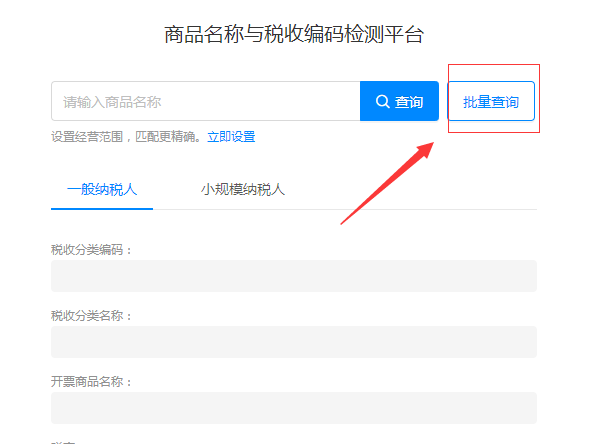Open the 批量查询 batch query button
The width and height of the screenshot is (600, 444).
(x=491, y=101)
